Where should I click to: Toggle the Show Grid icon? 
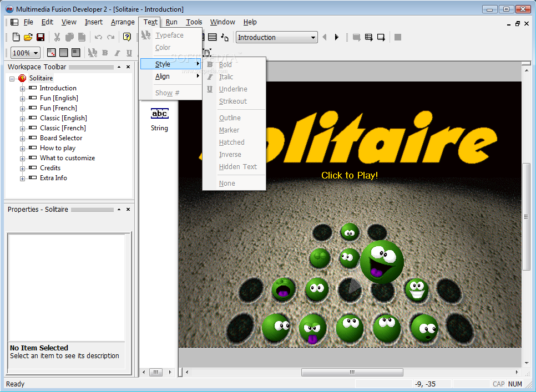coord(64,53)
